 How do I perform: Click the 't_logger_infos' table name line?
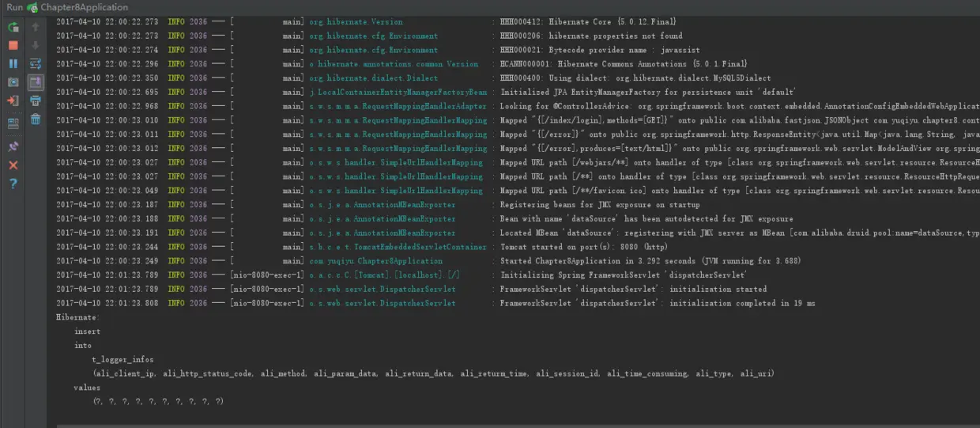tap(122, 360)
